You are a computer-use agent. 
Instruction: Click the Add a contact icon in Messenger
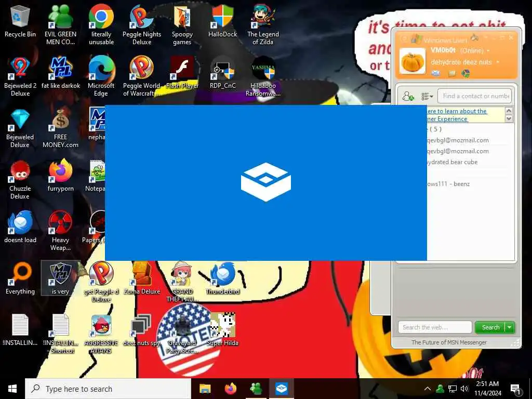point(408,96)
